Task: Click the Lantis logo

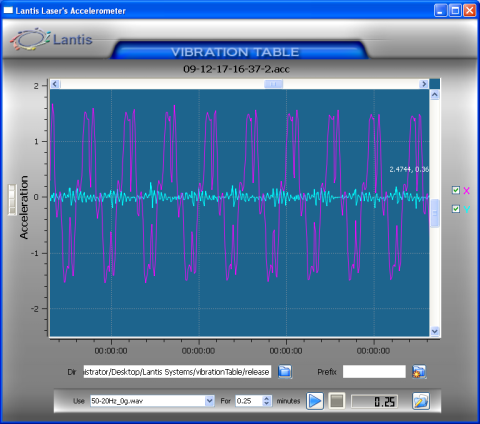Action: tap(51, 40)
